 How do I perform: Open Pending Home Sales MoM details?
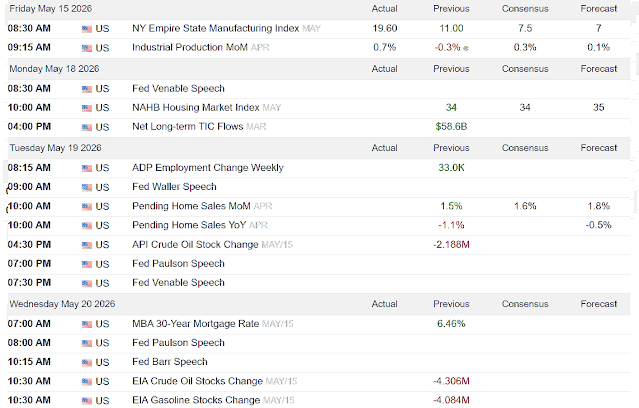[x=191, y=206]
